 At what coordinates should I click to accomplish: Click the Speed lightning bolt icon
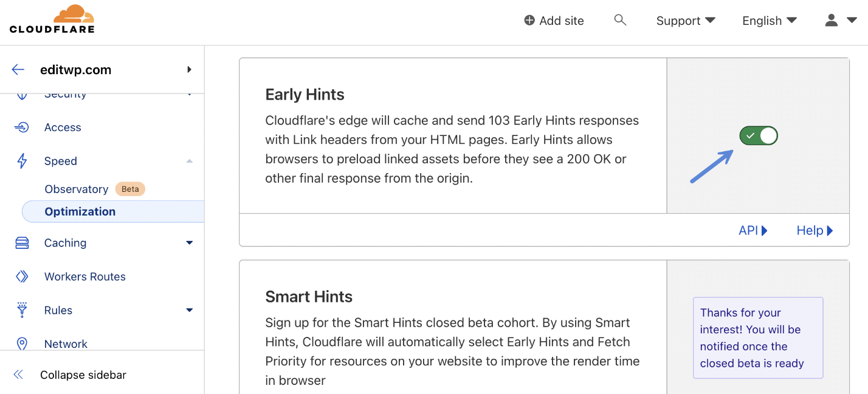pyautogui.click(x=22, y=161)
